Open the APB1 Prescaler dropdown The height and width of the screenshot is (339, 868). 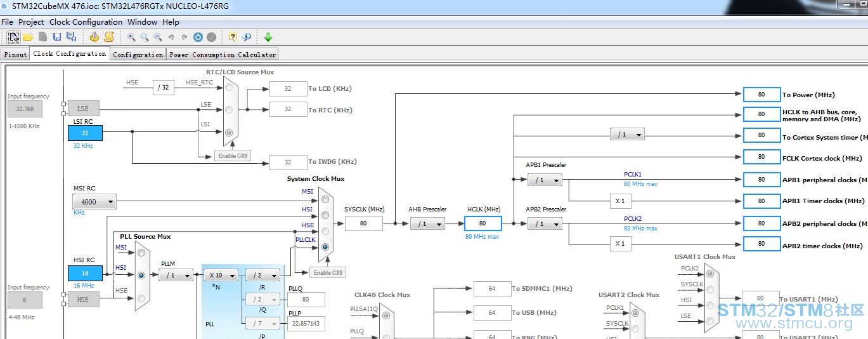point(545,180)
